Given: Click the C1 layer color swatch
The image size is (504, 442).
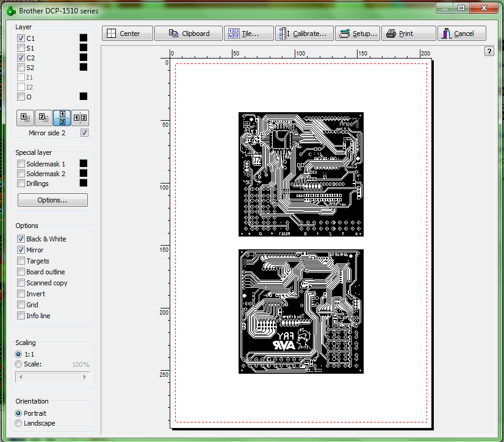Looking at the screenshot, I should [x=83, y=38].
